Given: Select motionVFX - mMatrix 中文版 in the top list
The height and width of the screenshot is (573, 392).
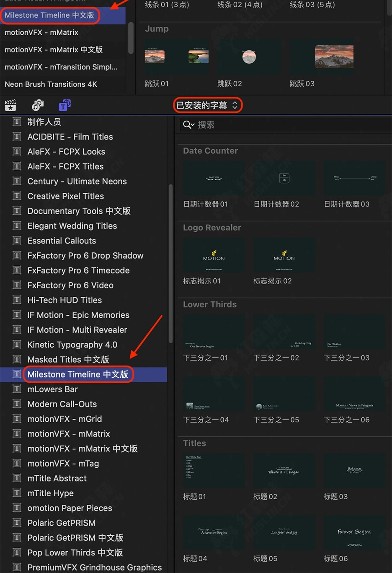Looking at the screenshot, I should (x=63, y=49).
